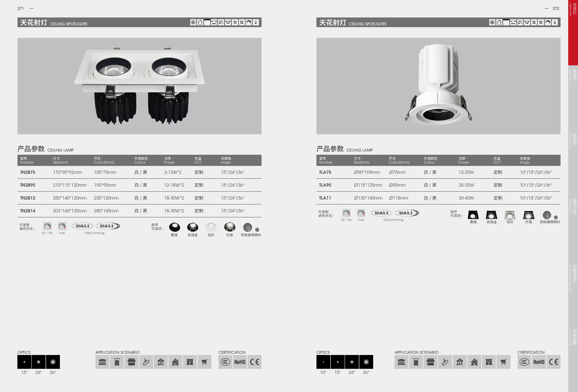The image size is (578, 392).
Task: Click the five-star hotel icon on page 272
Action: point(416,362)
